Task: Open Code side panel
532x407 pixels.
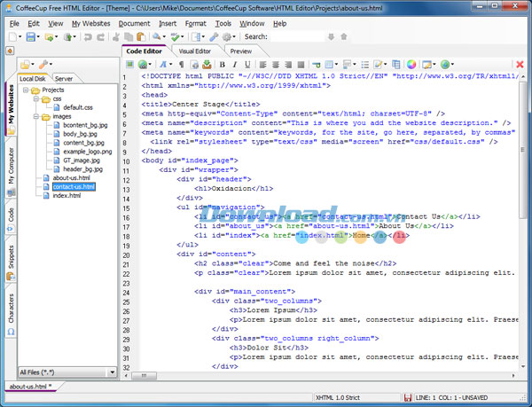Action: (11, 219)
